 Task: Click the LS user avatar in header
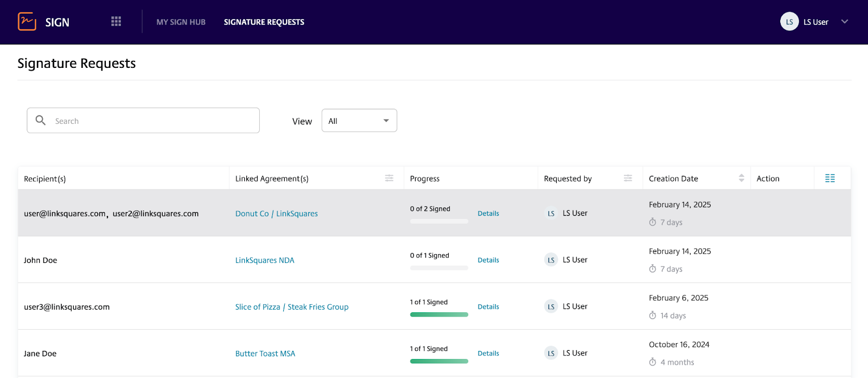pyautogui.click(x=789, y=22)
